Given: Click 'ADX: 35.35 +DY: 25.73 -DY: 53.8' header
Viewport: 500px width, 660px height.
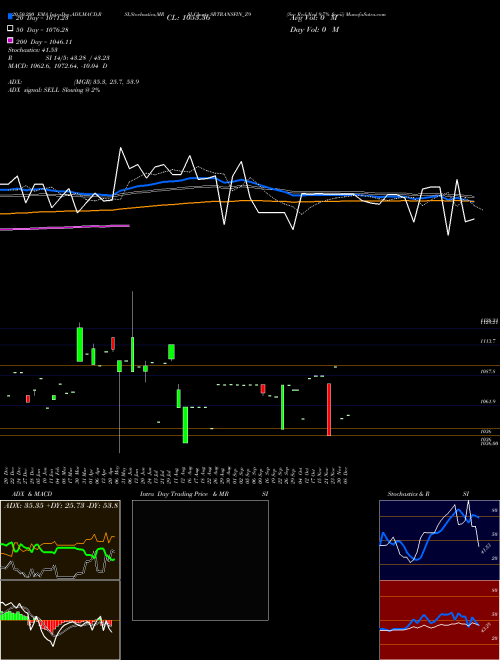Looking at the screenshot, I should point(61,506).
